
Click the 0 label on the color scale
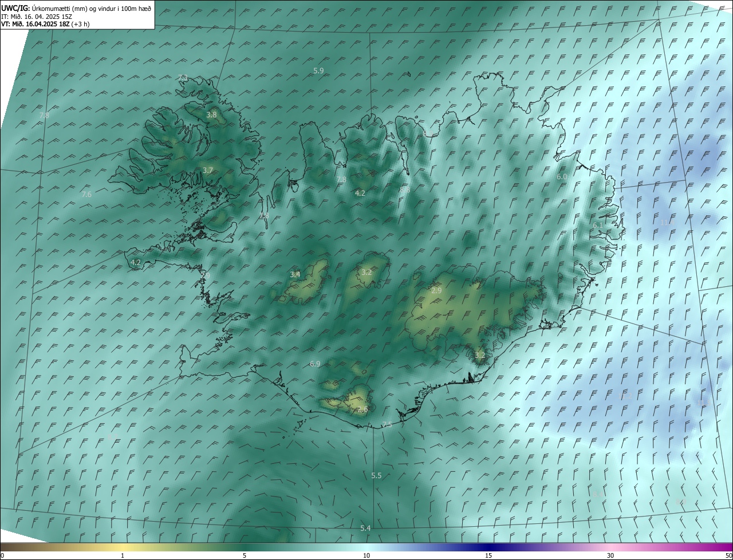[2, 556]
